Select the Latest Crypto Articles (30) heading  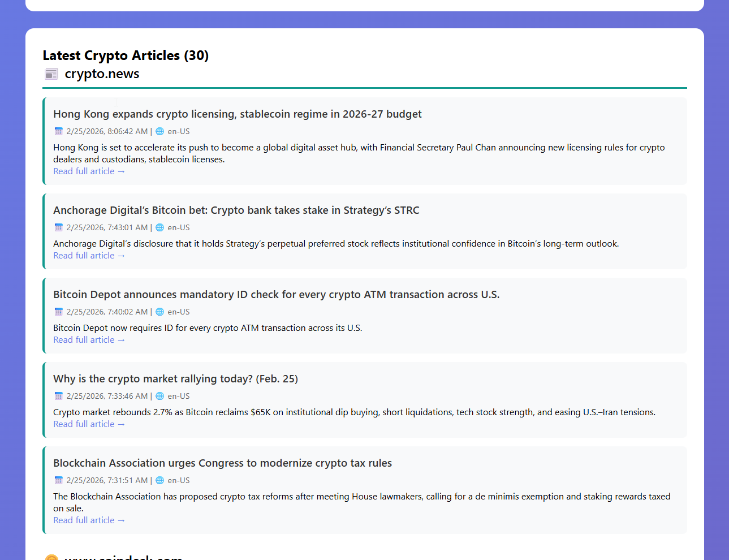126,55
